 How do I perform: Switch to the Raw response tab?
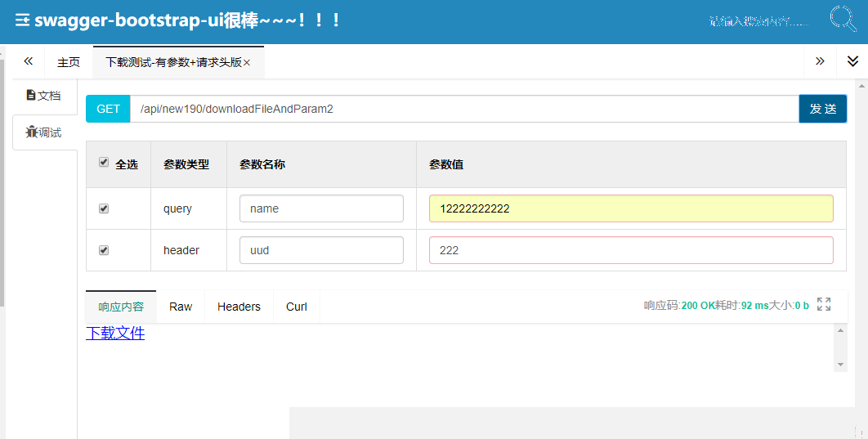(181, 307)
